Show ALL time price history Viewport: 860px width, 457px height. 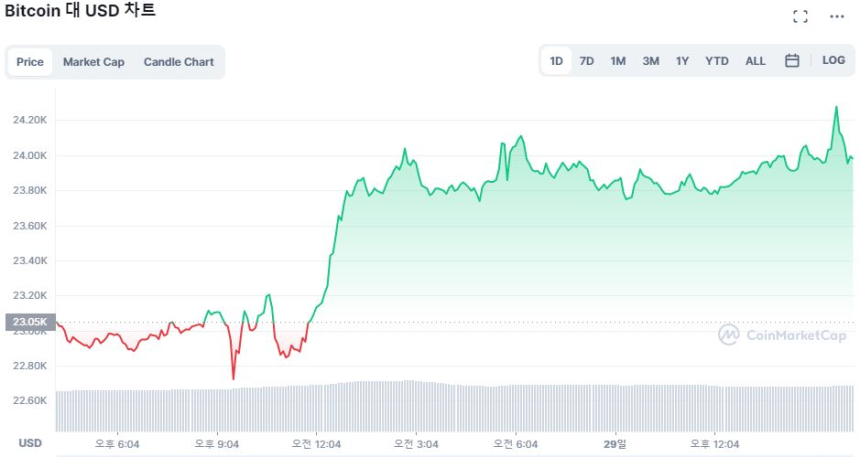[x=755, y=61]
